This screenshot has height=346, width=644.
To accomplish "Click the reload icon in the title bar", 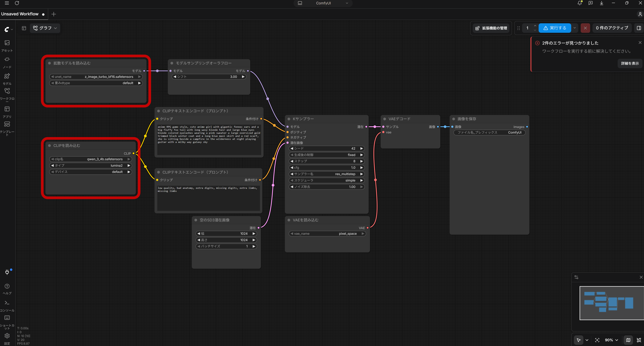I will pyautogui.click(x=17, y=3).
